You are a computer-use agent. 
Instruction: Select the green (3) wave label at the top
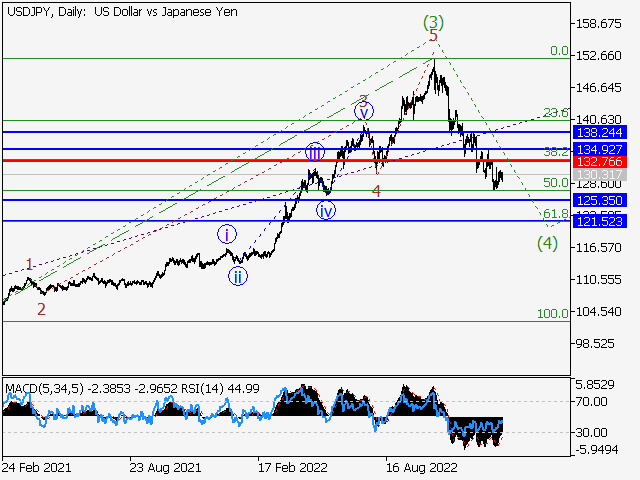(x=433, y=22)
